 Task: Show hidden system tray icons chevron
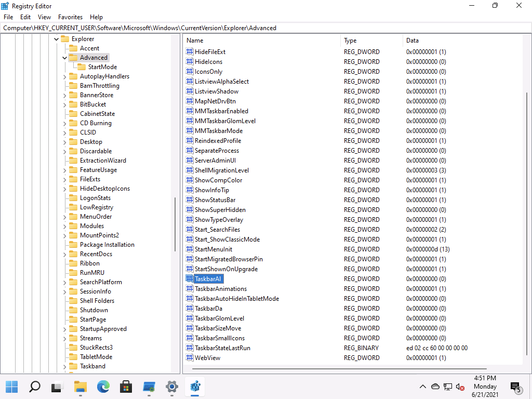coord(423,387)
